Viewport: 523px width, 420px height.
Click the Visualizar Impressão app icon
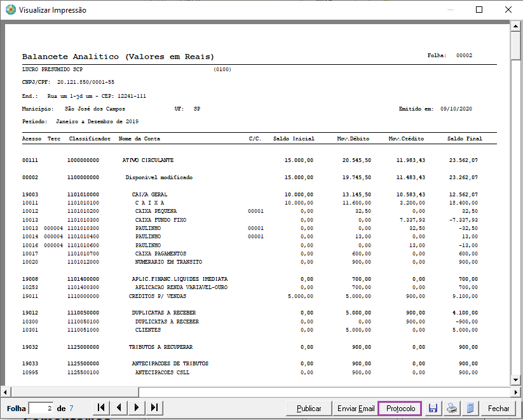(10, 10)
